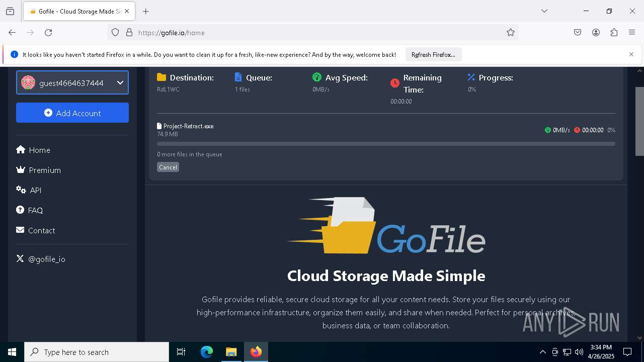This screenshot has width=644, height=362.
Task: Open the Firefox View icon
Action: click(x=10, y=11)
